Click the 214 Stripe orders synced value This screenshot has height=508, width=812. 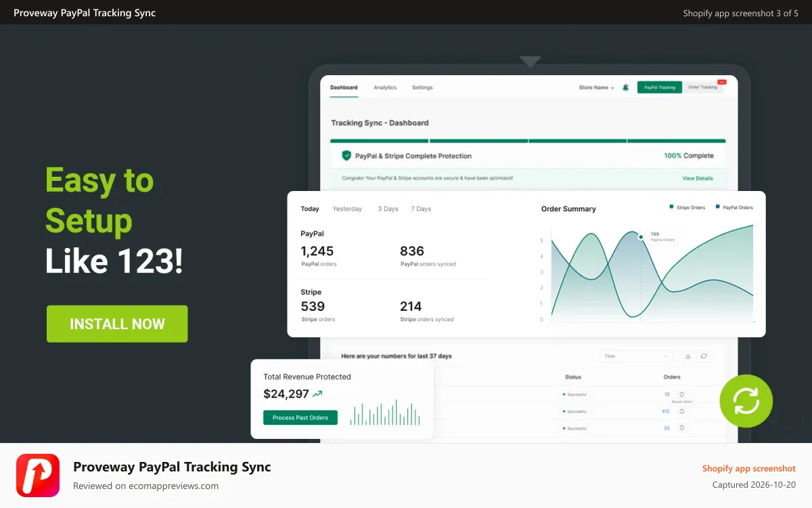pos(411,306)
